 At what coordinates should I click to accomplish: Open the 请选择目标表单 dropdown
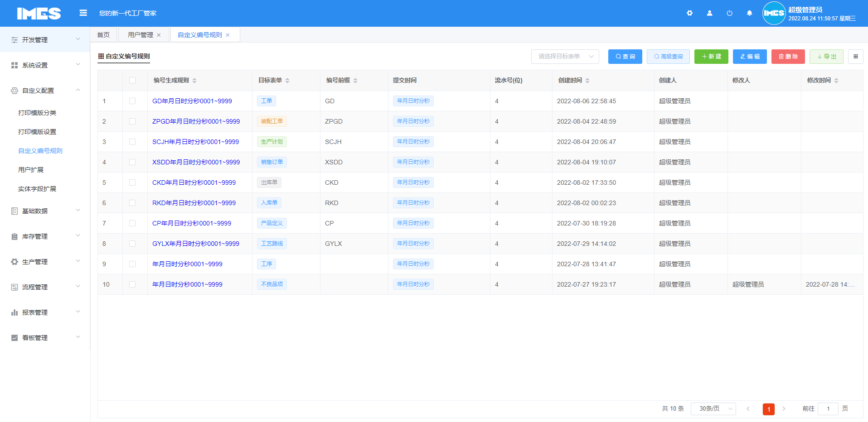pos(565,57)
